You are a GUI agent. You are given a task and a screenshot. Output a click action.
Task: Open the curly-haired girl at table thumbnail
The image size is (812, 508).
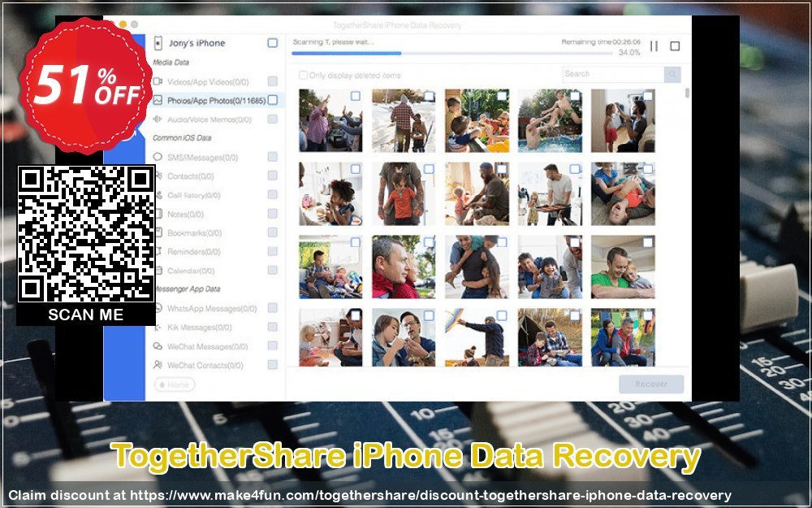(330, 194)
